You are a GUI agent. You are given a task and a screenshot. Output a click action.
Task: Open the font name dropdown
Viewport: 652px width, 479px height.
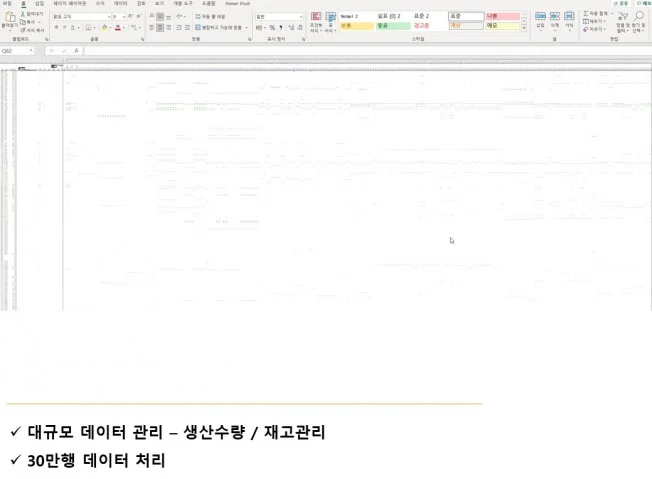(109, 17)
